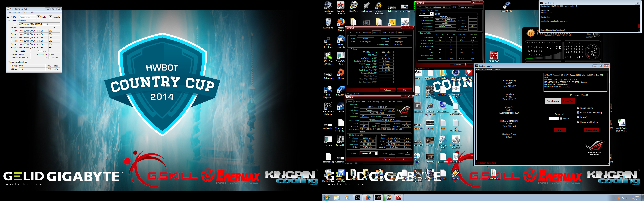
Task: Open the GoldWave desktop icon
Action: (354, 7)
